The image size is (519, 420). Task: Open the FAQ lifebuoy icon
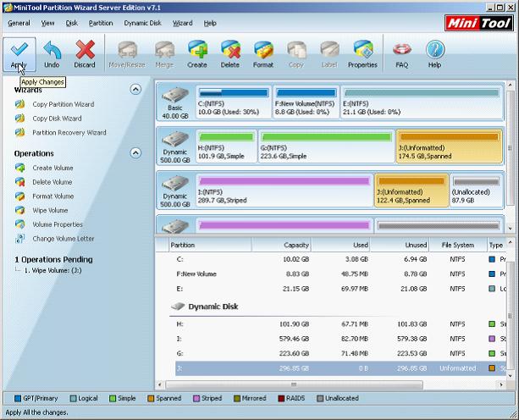(402, 50)
